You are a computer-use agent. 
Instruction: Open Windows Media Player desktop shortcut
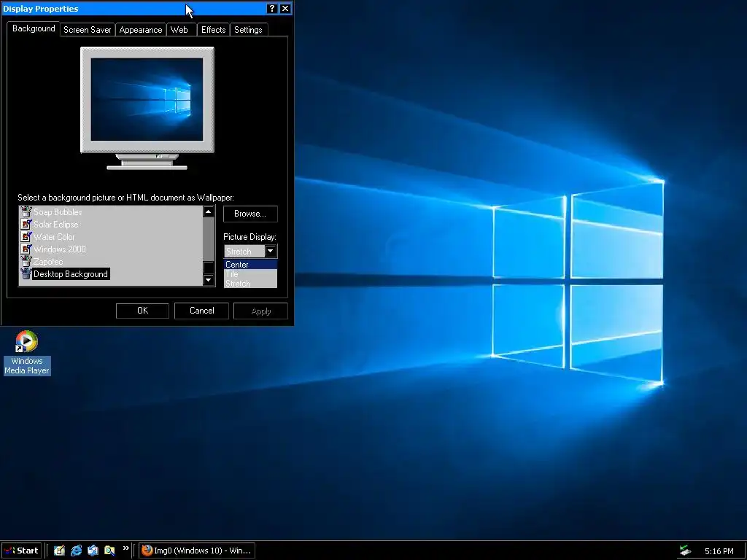(27, 352)
